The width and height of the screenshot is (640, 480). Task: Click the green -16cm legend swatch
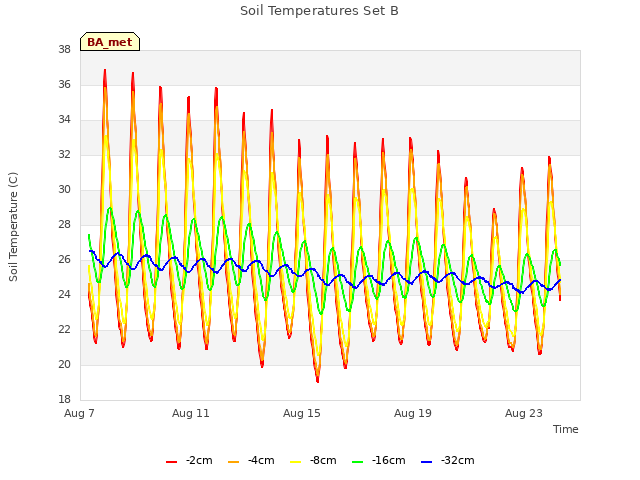coord(358,462)
